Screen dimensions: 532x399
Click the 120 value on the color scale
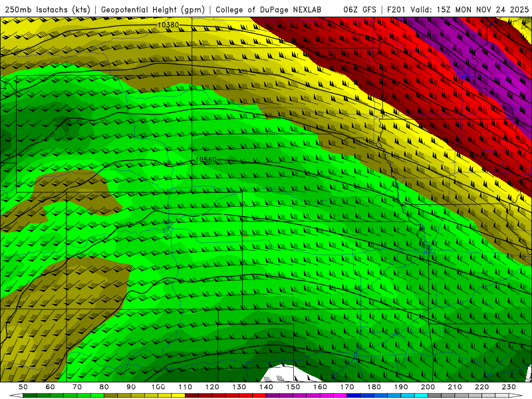point(212,387)
